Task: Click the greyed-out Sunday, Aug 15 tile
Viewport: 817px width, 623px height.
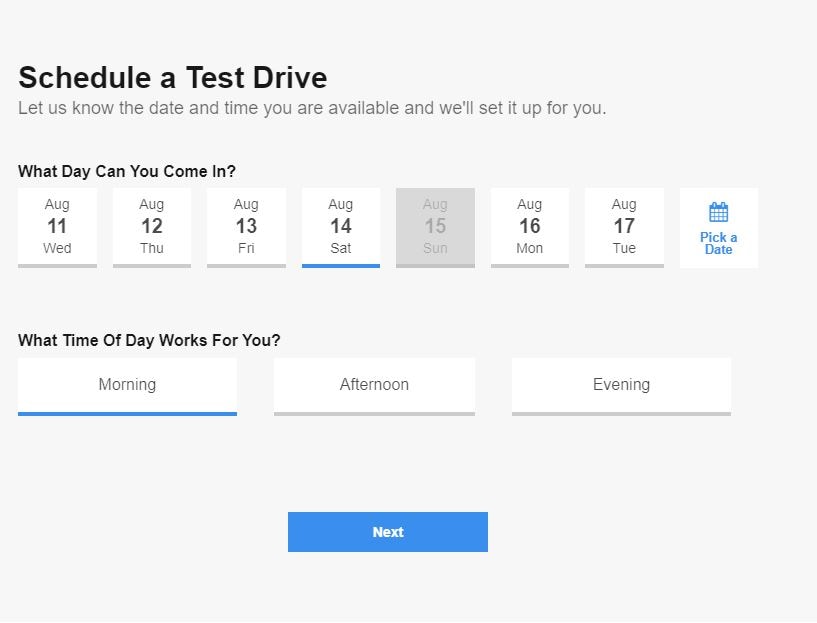Action: tap(435, 227)
